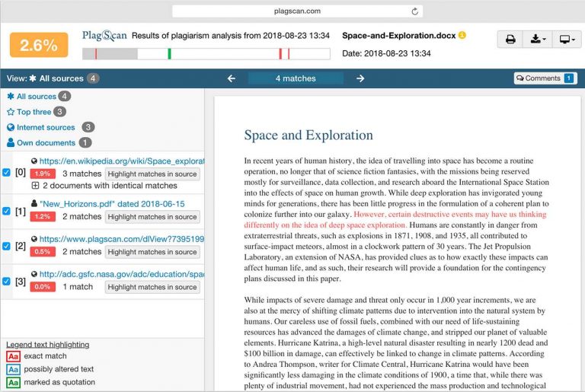Go to previous match with left arrow

pos(232,78)
